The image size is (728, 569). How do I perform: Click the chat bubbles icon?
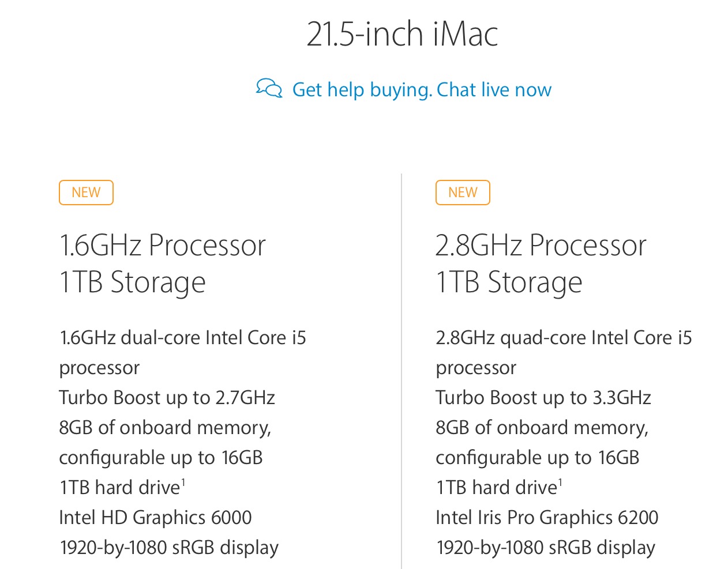[x=269, y=88]
